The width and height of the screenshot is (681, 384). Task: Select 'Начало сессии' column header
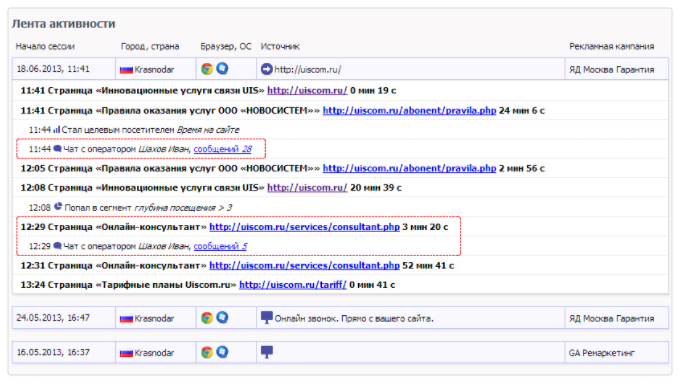click(45, 46)
